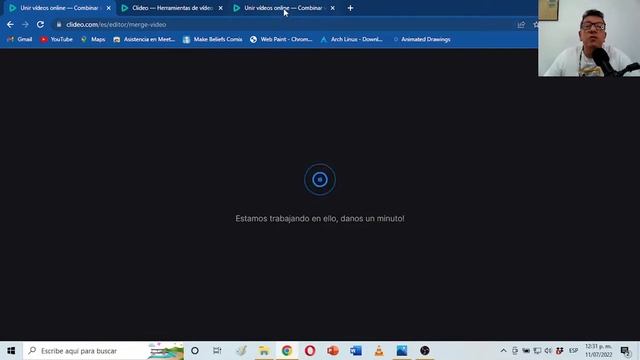Open the Gmail bookmark
This screenshot has width=640, height=360.
[x=20, y=40]
